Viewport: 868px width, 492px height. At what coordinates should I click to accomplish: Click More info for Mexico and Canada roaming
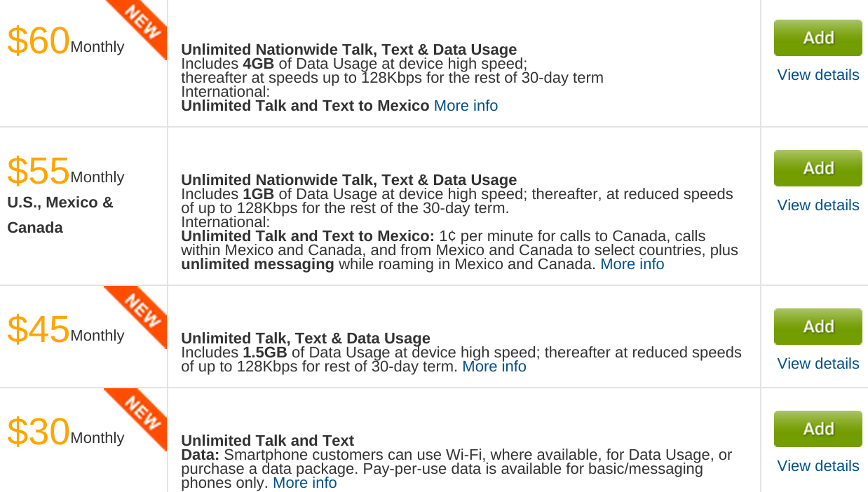click(x=632, y=264)
